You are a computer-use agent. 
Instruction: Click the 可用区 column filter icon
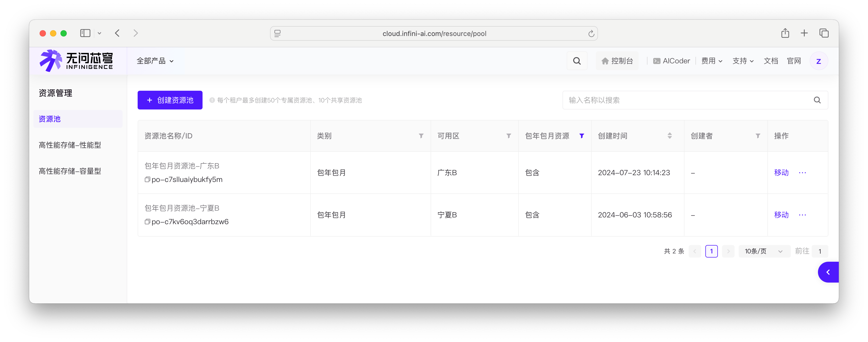(x=509, y=136)
